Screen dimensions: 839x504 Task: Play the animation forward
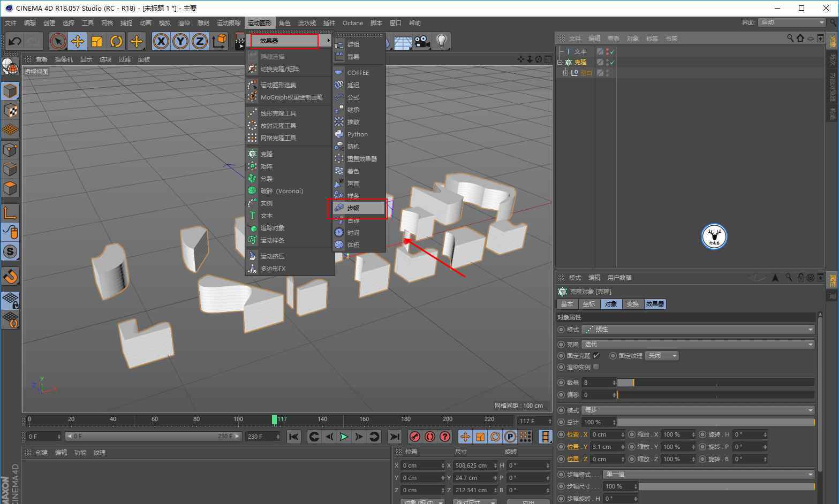pyautogui.click(x=344, y=437)
